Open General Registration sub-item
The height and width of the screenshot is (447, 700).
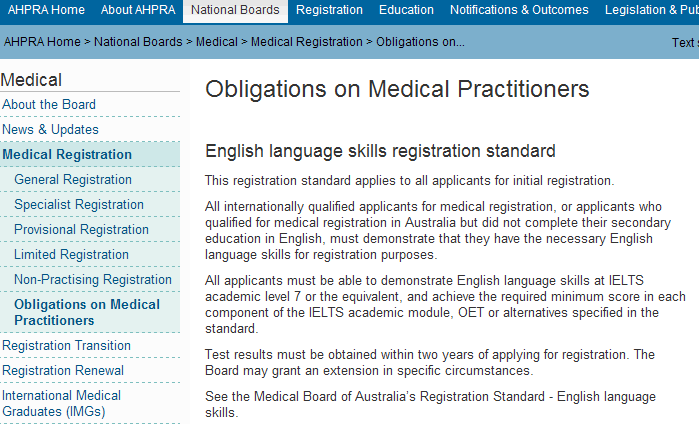[x=73, y=180]
